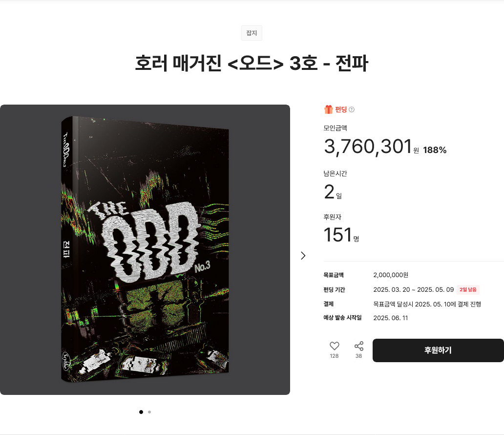Image resolution: width=504 pixels, height=435 pixels.
Task: Open the 잡지 category tag
Action: pyautogui.click(x=252, y=33)
